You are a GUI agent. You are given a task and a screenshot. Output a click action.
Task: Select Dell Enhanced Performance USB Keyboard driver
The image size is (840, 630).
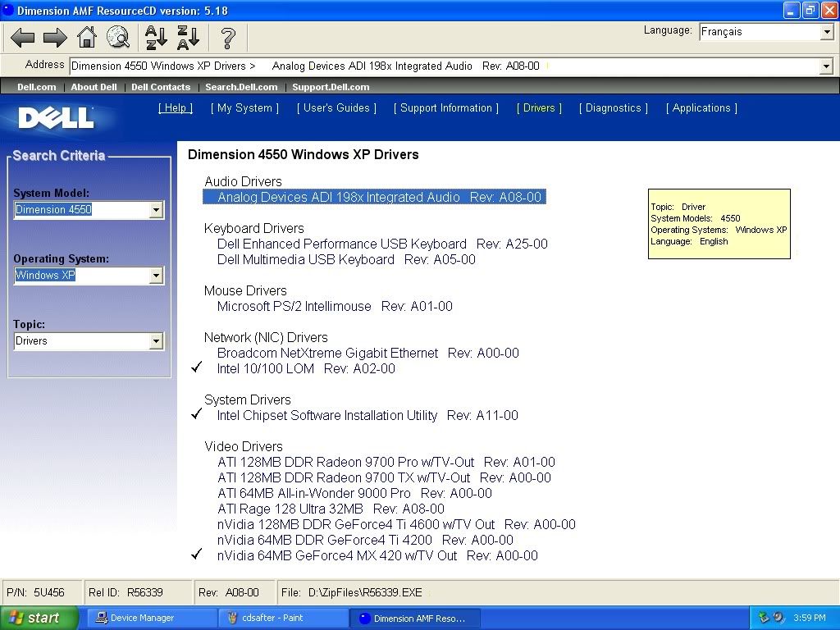click(x=382, y=244)
